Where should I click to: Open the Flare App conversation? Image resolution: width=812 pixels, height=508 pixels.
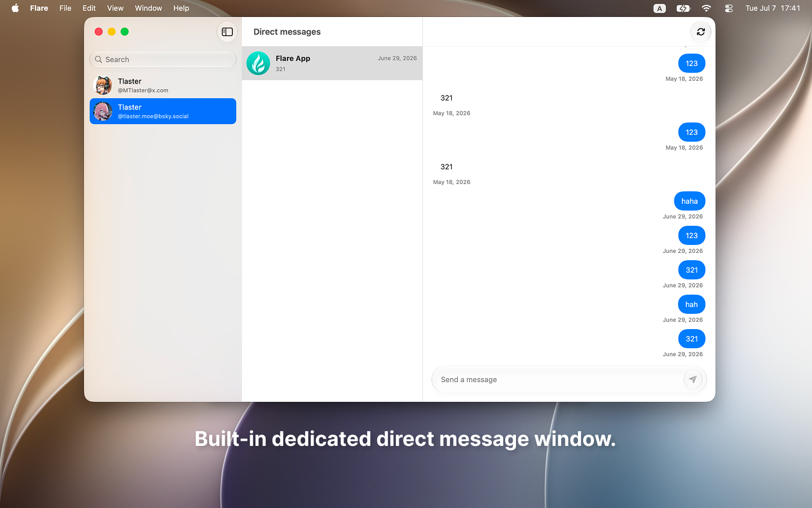332,63
